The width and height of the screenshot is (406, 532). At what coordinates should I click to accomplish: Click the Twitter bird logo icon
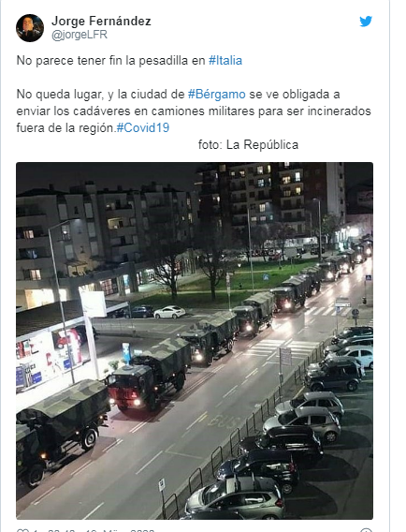(x=366, y=22)
